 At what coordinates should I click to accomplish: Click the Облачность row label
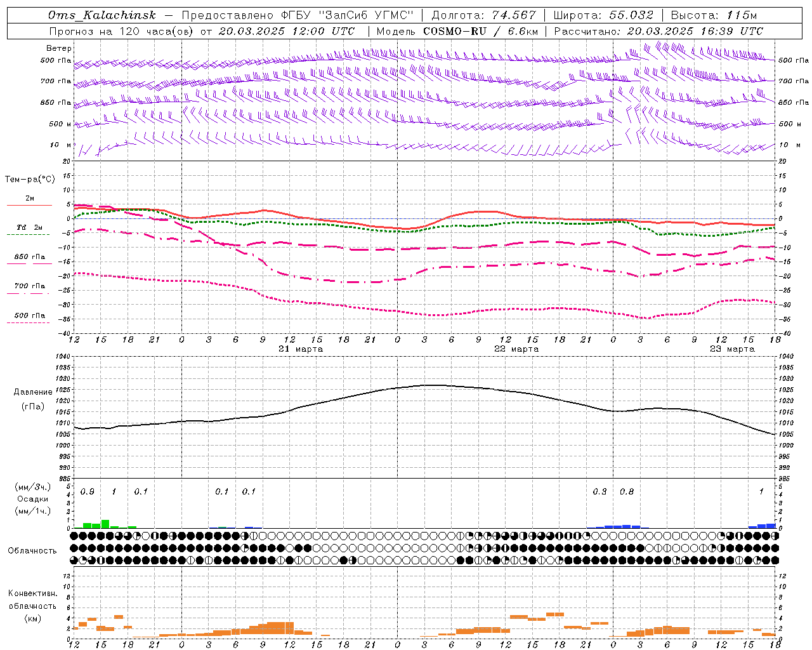click(x=32, y=550)
